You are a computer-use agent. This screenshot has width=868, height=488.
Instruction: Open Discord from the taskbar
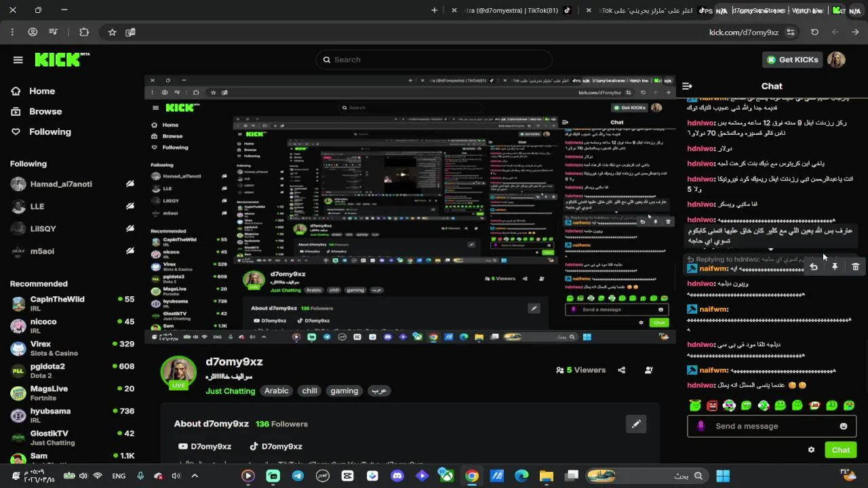click(x=397, y=476)
